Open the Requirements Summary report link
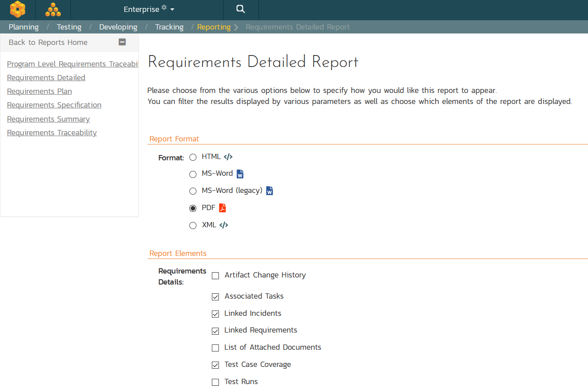 [x=48, y=119]
